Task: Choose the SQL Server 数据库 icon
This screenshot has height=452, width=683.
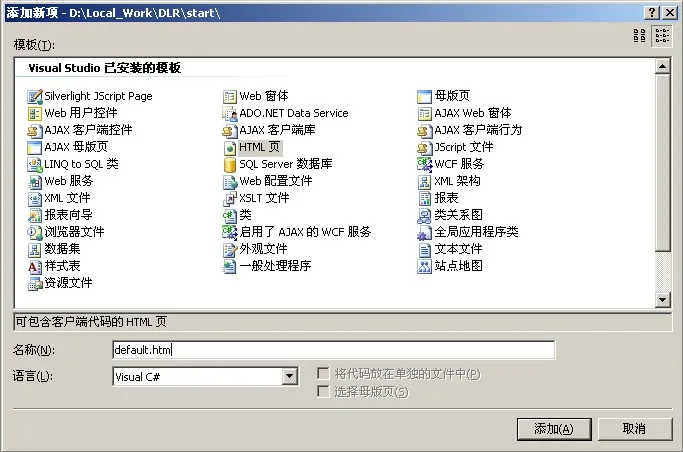Action: pyautogui.click(x=230, y=164)
